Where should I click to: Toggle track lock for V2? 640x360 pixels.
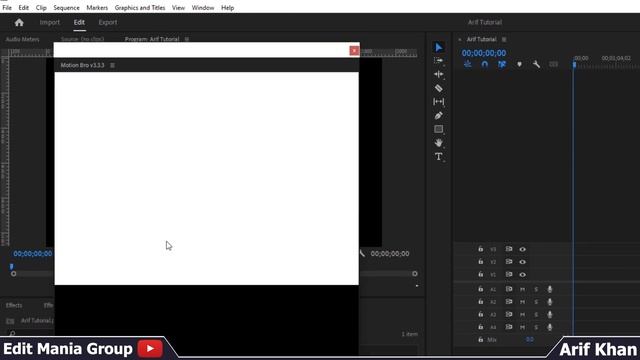[x=481, y=262]
